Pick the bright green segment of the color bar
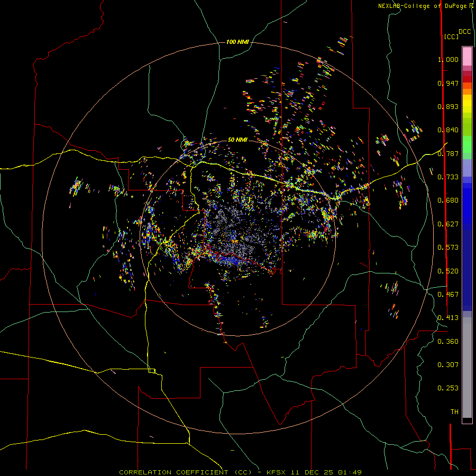 click(467, 144)
